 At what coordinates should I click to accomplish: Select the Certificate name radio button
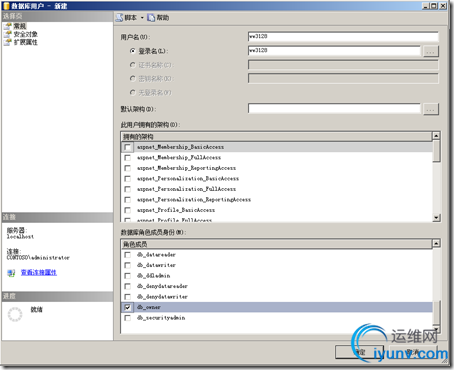click(133, 65)
